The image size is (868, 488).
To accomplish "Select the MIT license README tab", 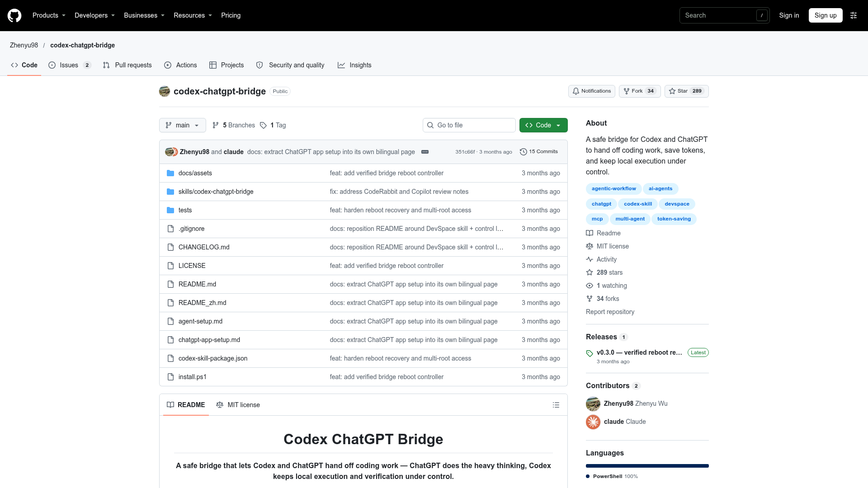I will pyautogui.click(x=238, y=405).
